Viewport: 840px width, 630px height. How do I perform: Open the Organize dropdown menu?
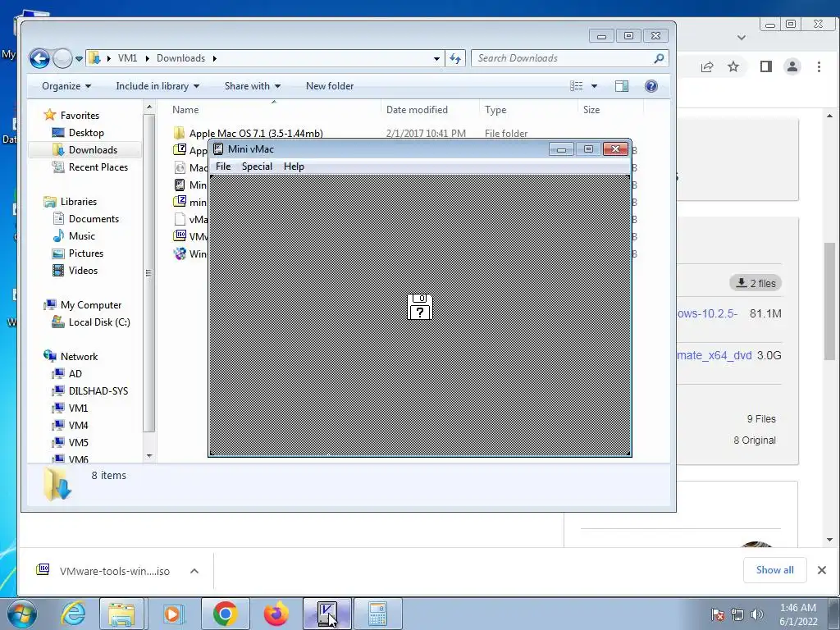click(x=66, y=86)
